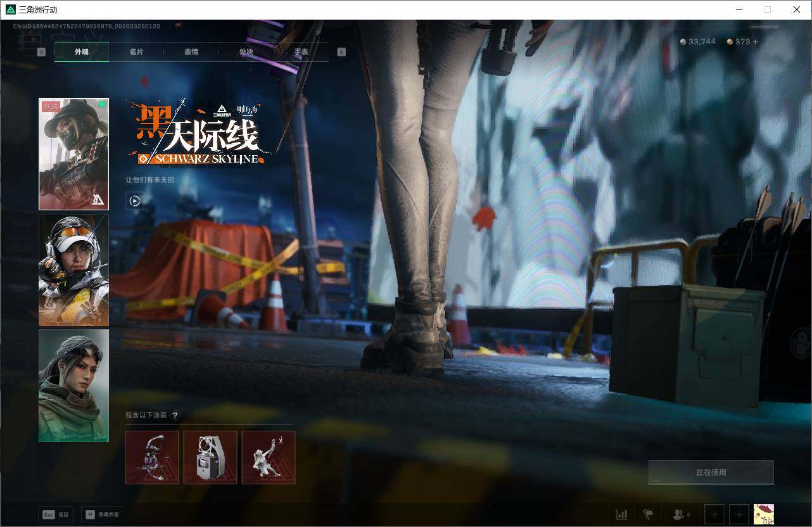812x527 pixels.
Task: Choose the green-jacket default skin thumbnail
Action: coord(73,386)
